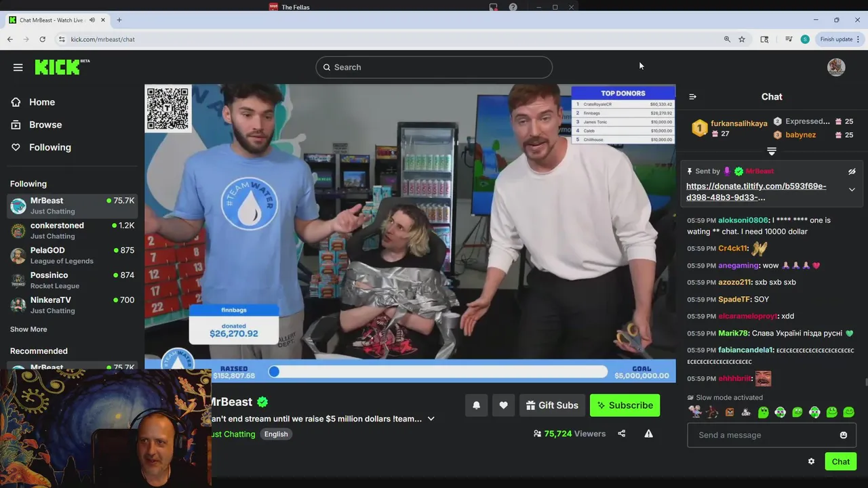Hide the pinned message with eye-slash icon
This screenshot has width=868, height=488.
coord(852,171)
